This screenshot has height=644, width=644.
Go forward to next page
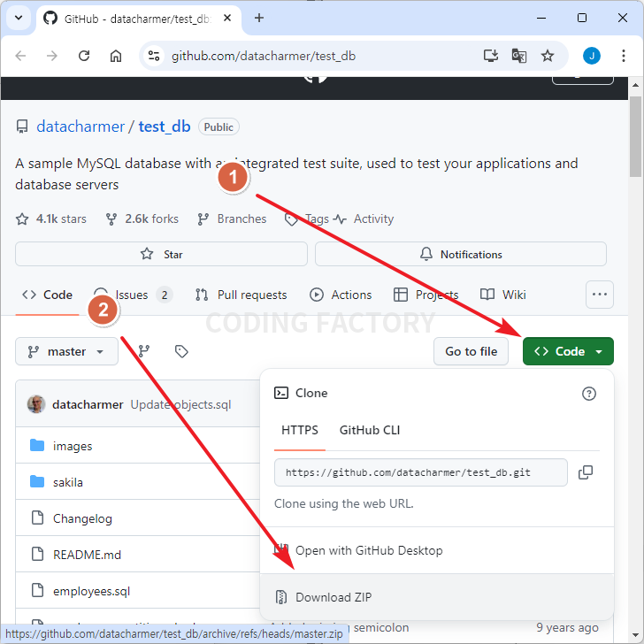point(52,56)
